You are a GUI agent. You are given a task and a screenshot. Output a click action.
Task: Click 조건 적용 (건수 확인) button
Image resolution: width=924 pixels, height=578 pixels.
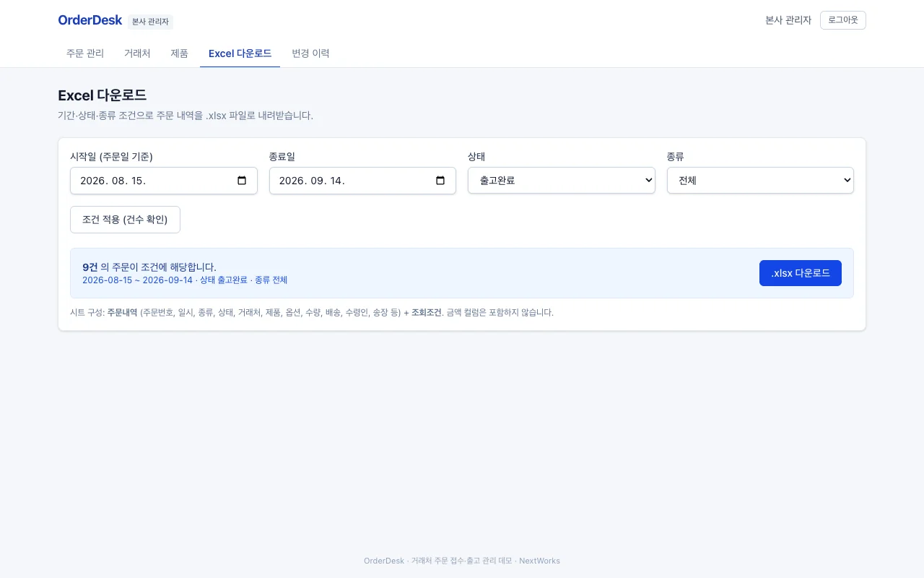(125, 220)
